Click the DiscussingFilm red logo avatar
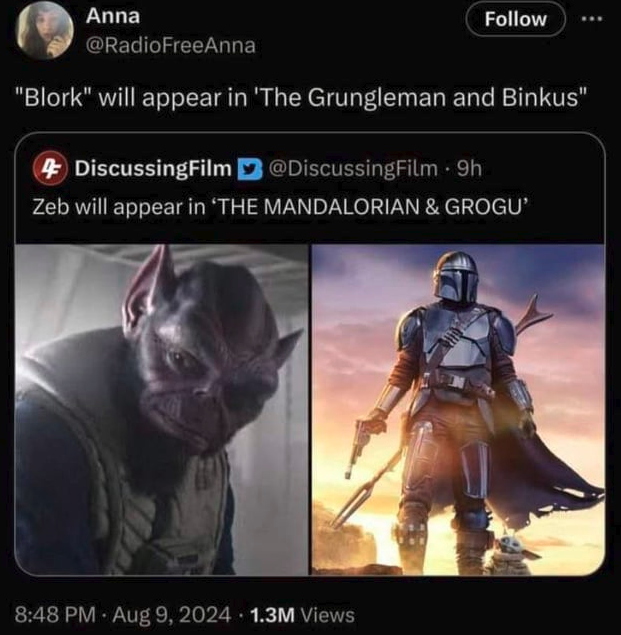 point(50,168)
